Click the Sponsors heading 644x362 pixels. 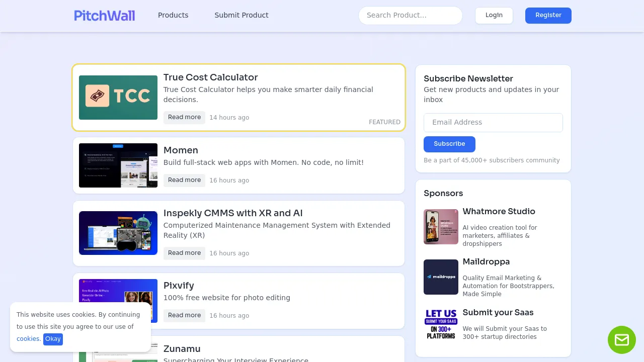pos(443,194)
